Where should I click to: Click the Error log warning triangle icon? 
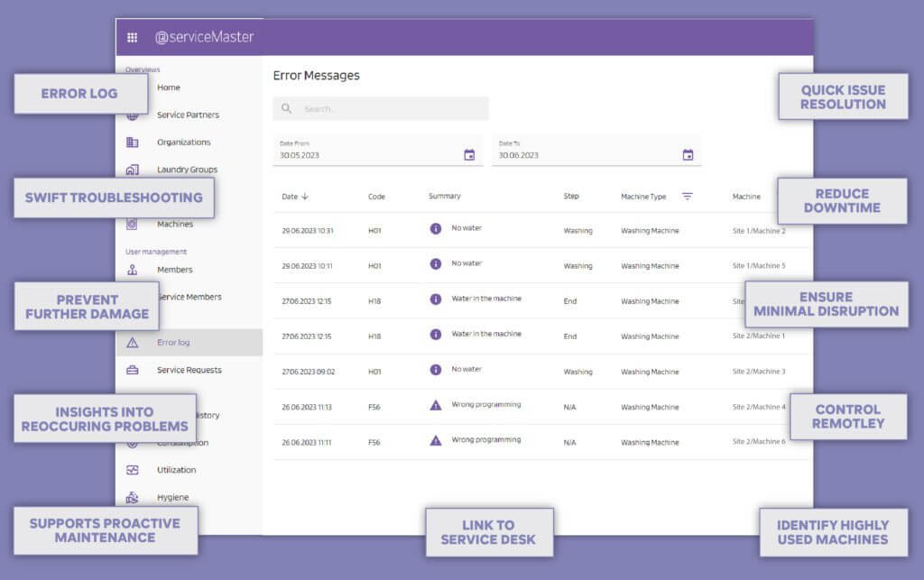pos(133,342)
